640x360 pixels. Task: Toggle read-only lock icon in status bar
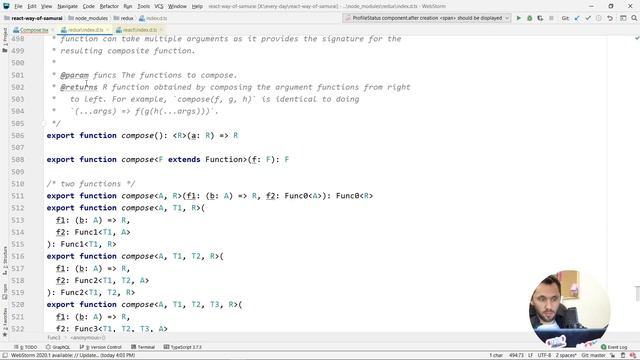click(613, 356)
